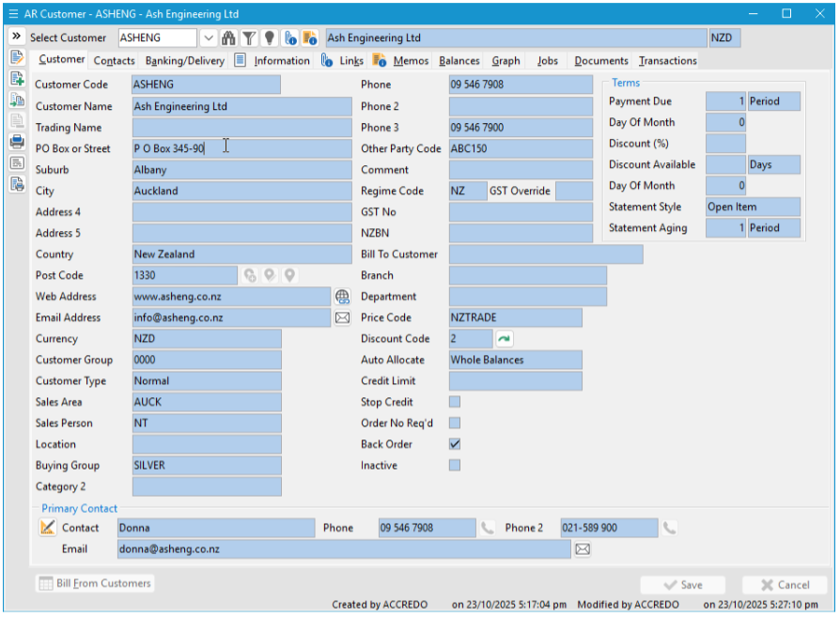Switch to the Contacts tab
The width and height of the screenshot is (840, 617).
(114, 60)
